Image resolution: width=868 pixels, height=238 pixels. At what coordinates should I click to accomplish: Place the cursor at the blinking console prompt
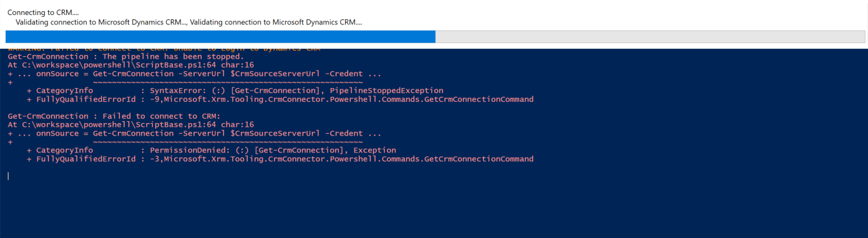click(8, 176)
